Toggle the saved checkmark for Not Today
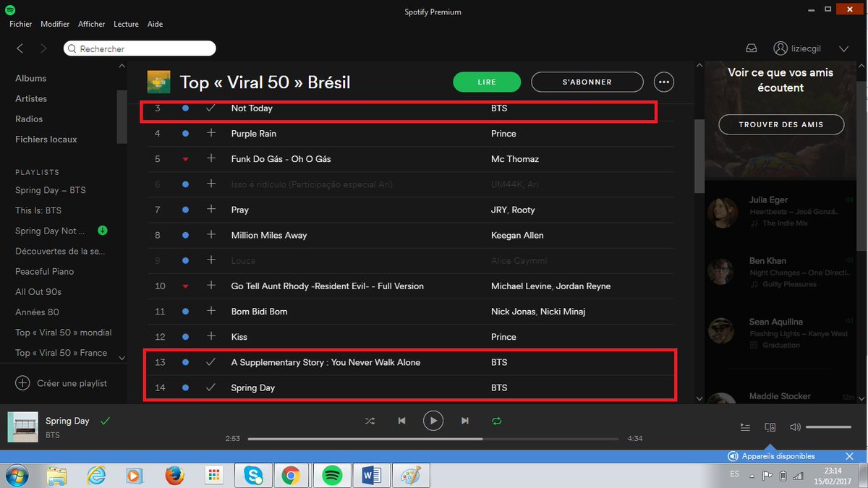868x488 pixels. click(210, 108)
